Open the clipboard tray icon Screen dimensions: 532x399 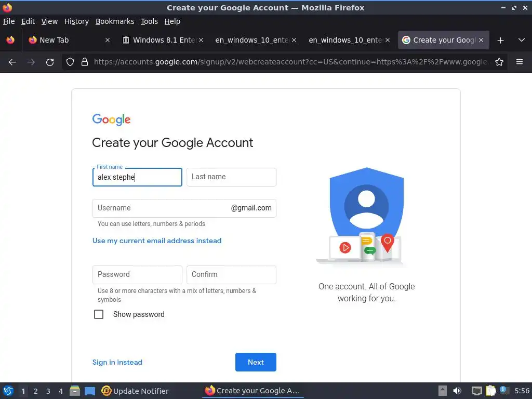[490, 391]
